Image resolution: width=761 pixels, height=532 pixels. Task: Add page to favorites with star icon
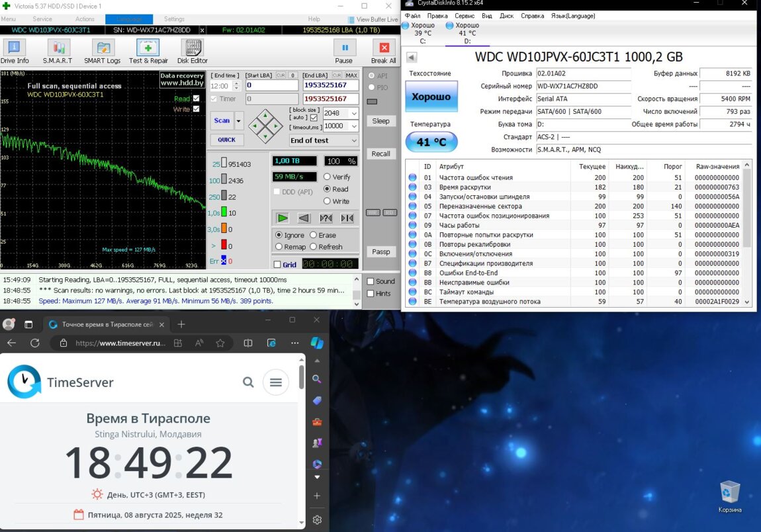click(x=220, y=343)
